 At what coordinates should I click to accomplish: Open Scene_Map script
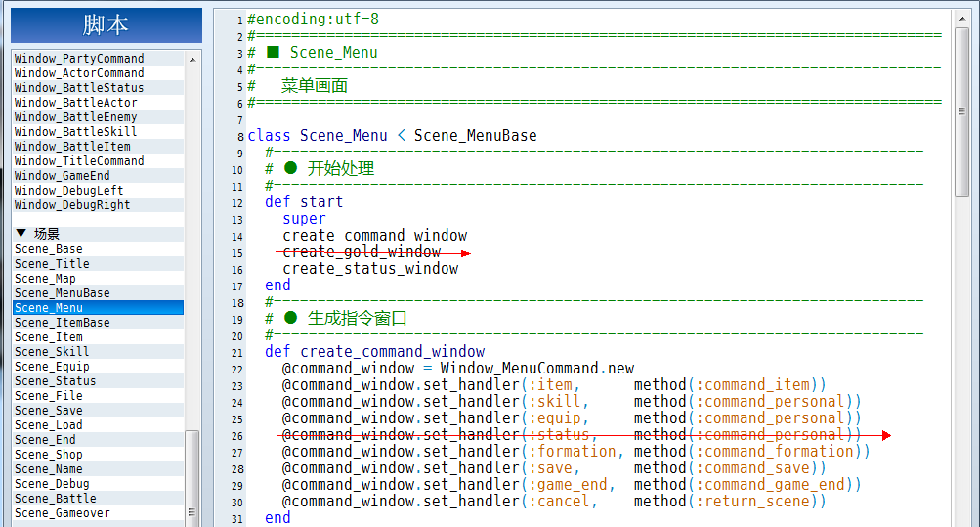[x=98, y=279]
